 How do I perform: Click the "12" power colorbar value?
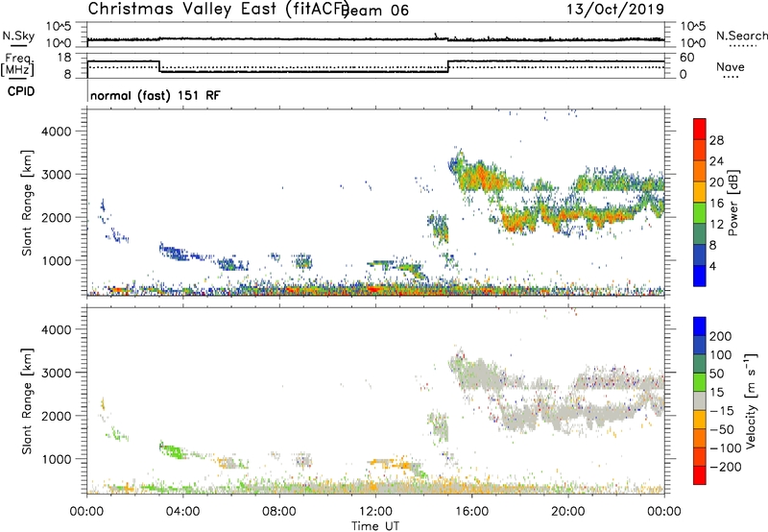(716, 225)
